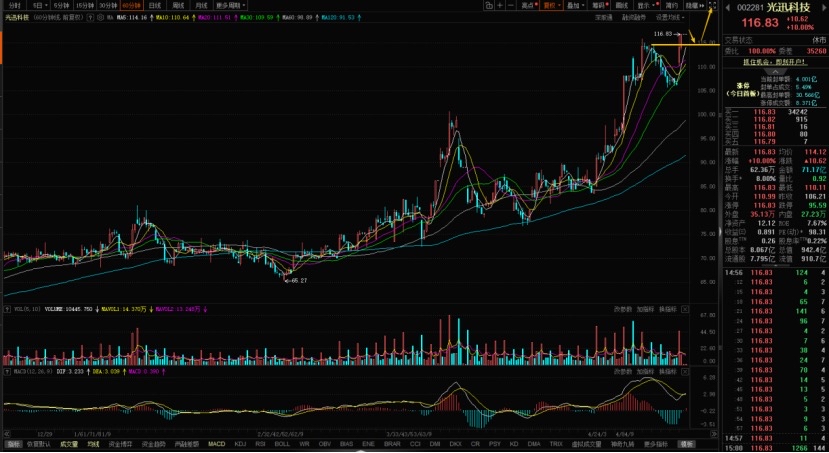Click 加指标 in MACD panel
Image resolution: width=829 pixels, height=453 pixels.
pos(645,372)
